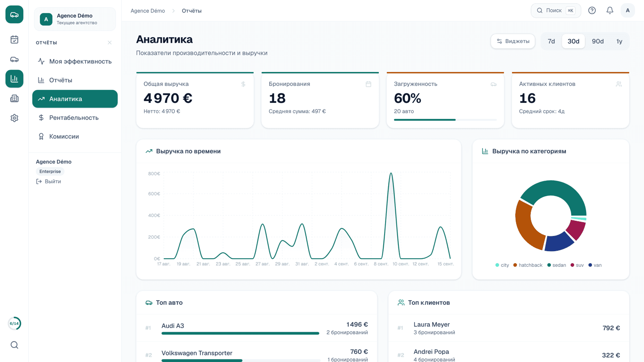This screenshot has width=644, height=362.
Task: Click the Поиск search field
Action: click(x=556, y=10)
